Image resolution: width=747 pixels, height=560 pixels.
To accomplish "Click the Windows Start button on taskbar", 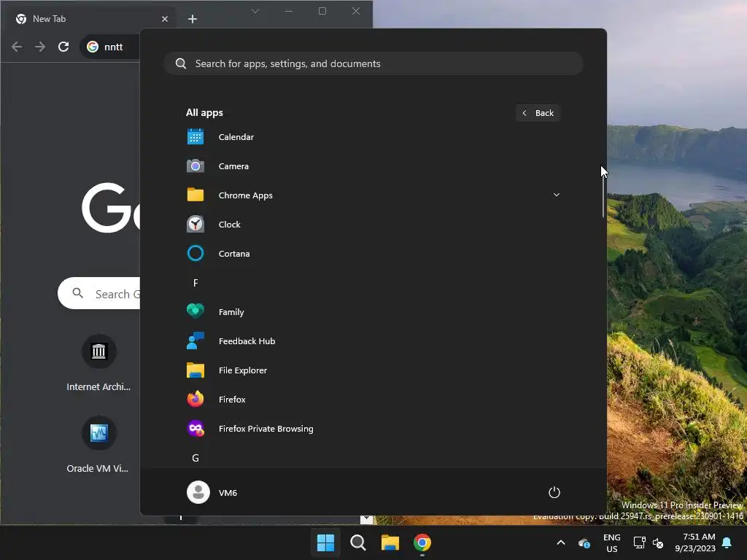I will click(x=325, y=542).
